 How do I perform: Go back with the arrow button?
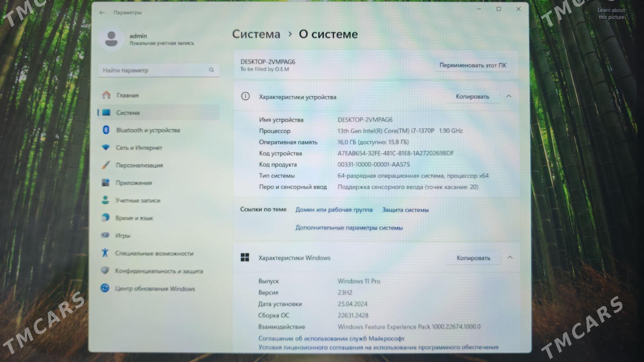(x=102, y=13)
